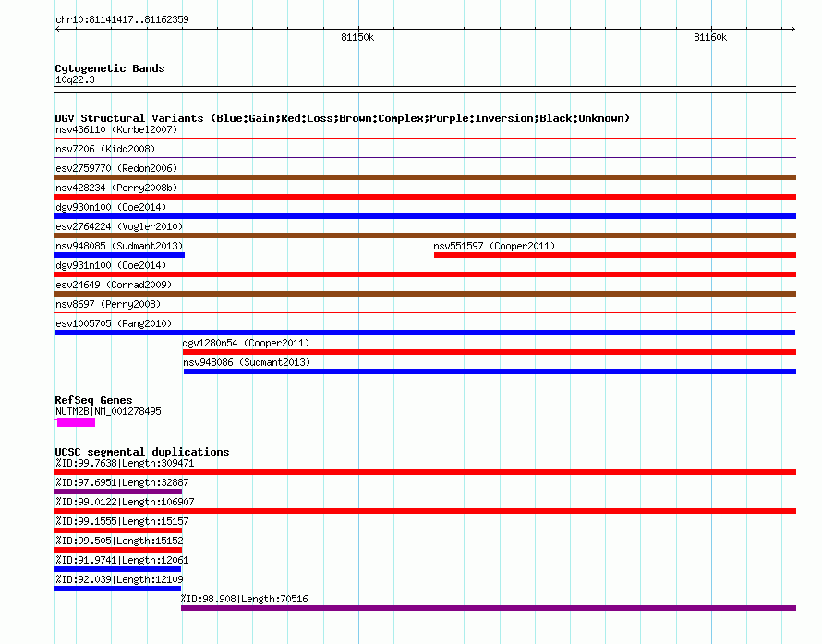The width and height of the screenshot is (822, 644).
Task: Open the nsv551597 (Cooper2011) label
Action: point(494,246)
